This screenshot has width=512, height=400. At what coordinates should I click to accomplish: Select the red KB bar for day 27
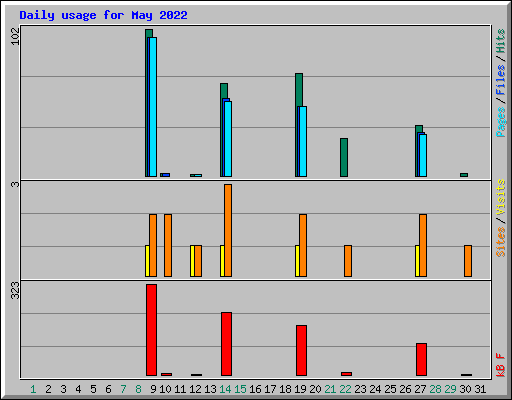click(421, 359)
